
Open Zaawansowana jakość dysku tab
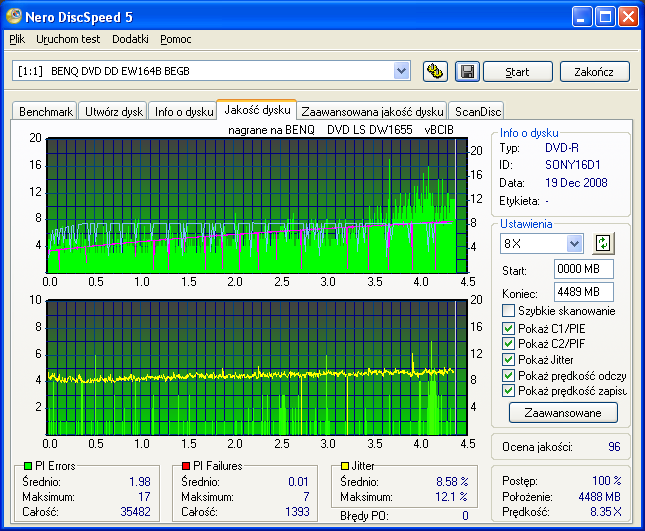[372, 111]
